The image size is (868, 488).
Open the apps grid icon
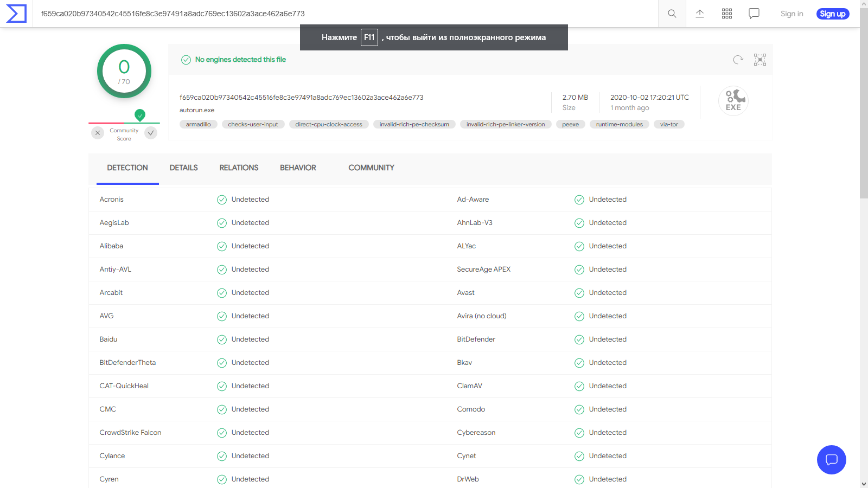[727, 14]
